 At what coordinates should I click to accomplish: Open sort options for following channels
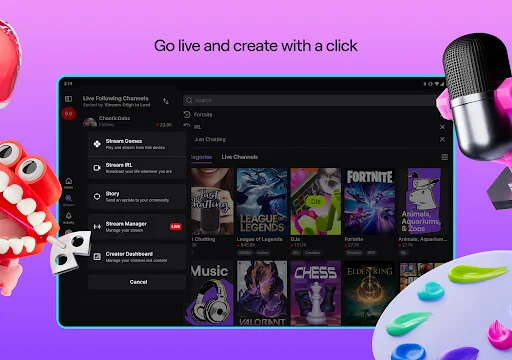click(166, 101)
